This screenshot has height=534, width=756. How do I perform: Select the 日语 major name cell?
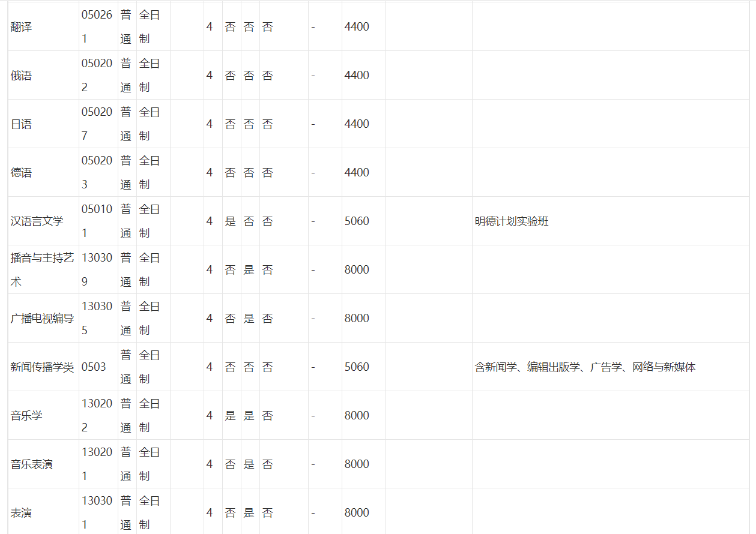tap(22, 124)
